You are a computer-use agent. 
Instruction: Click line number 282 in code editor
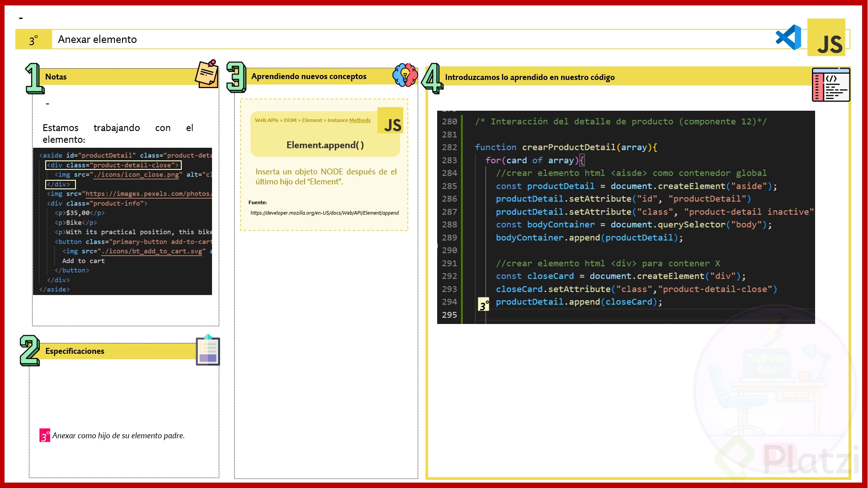449,147
